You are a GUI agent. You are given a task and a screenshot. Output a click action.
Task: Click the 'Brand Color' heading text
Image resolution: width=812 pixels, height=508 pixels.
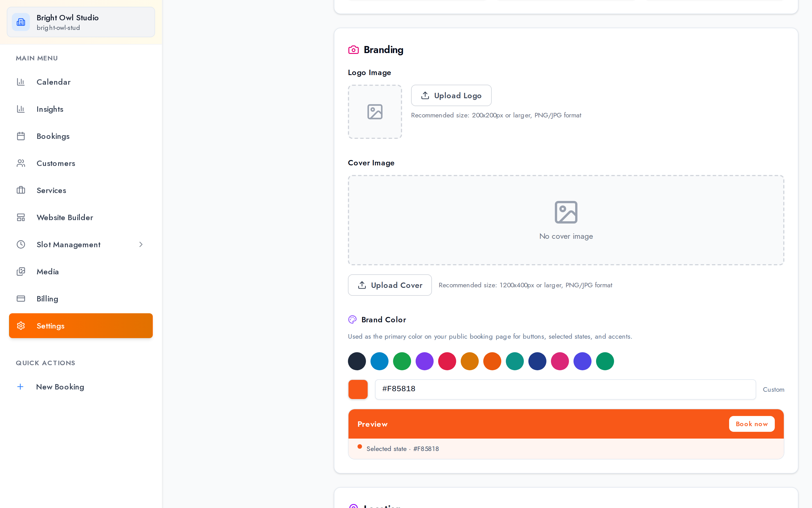coord(383,319)
